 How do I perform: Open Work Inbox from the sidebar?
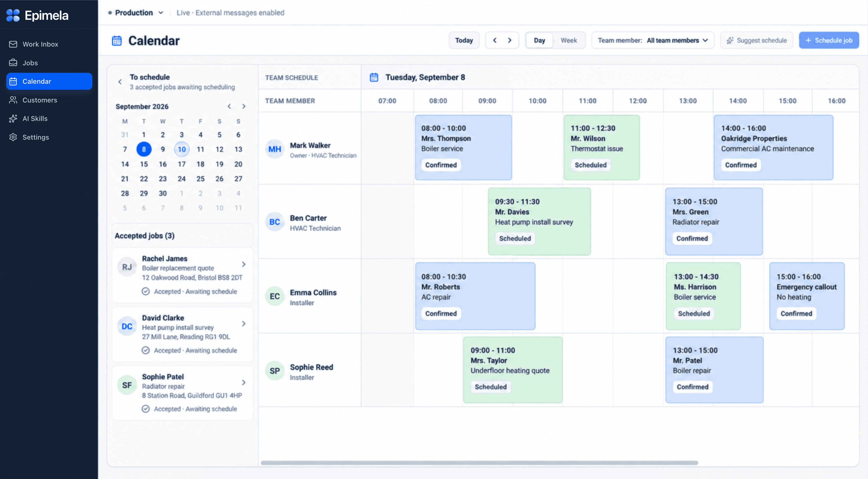click(x=49, y=44)
